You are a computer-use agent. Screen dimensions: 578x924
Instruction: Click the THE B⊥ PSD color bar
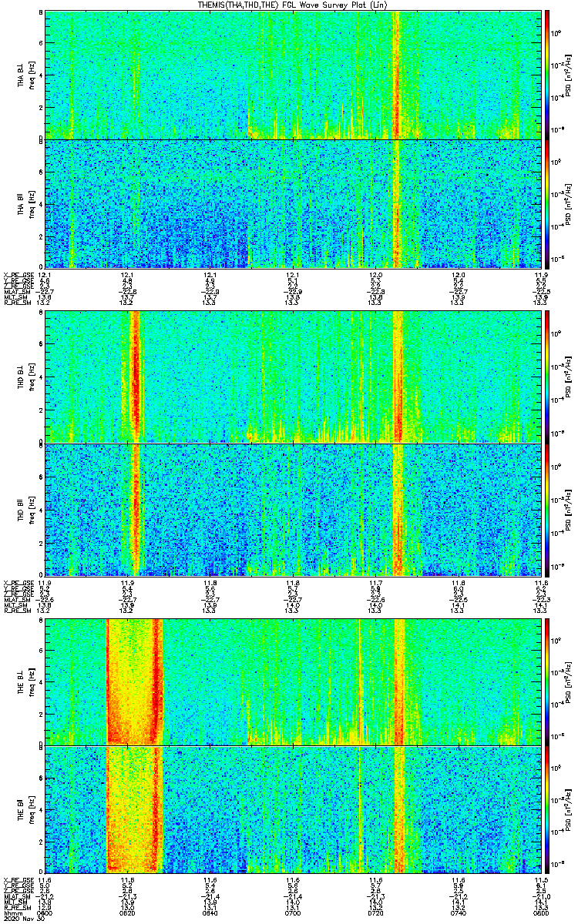[x=547, y=681]
